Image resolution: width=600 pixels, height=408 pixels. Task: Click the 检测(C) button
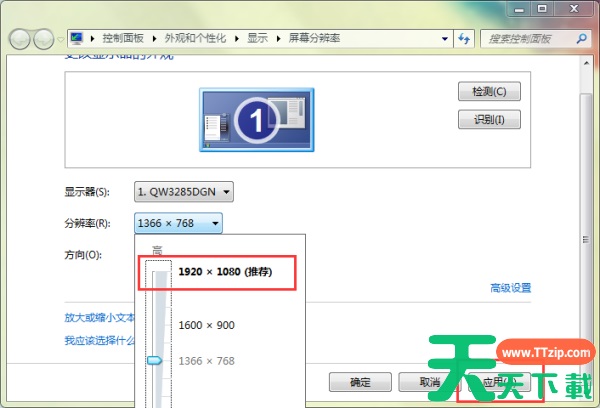[489, 92]
